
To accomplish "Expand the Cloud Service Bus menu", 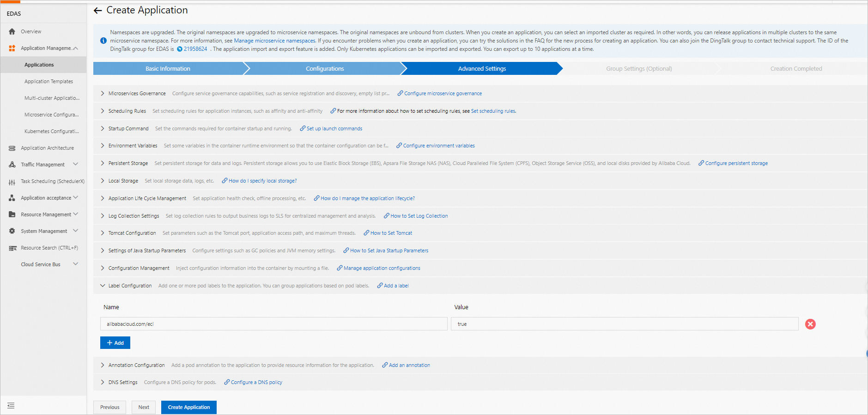I will [x=76, y=264].
